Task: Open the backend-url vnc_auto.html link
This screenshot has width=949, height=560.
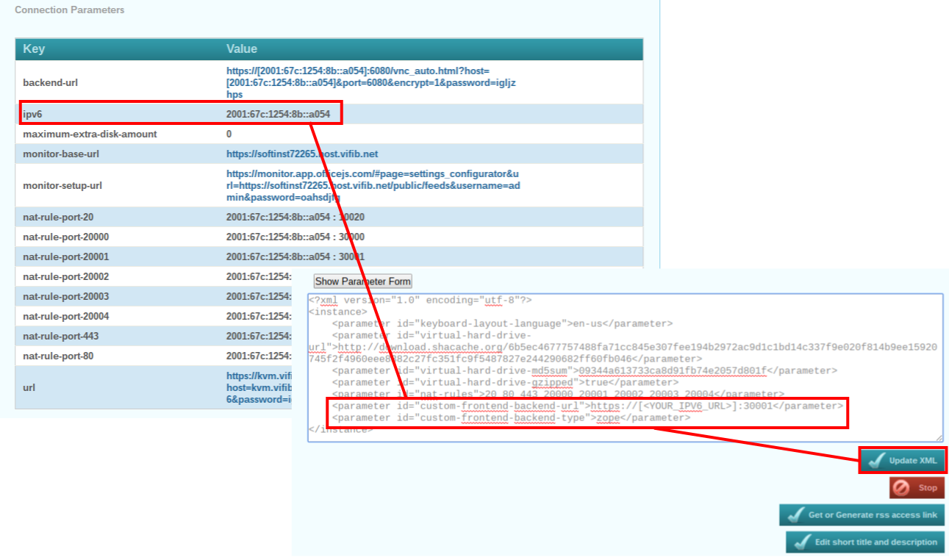Action: pos(371,82)
